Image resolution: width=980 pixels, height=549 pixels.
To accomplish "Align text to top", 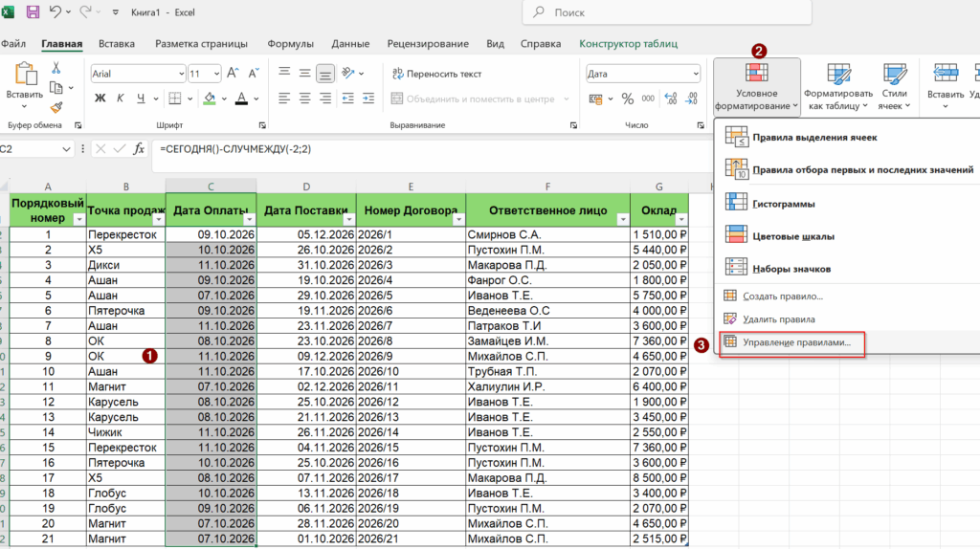I will [x=284, y=73].
